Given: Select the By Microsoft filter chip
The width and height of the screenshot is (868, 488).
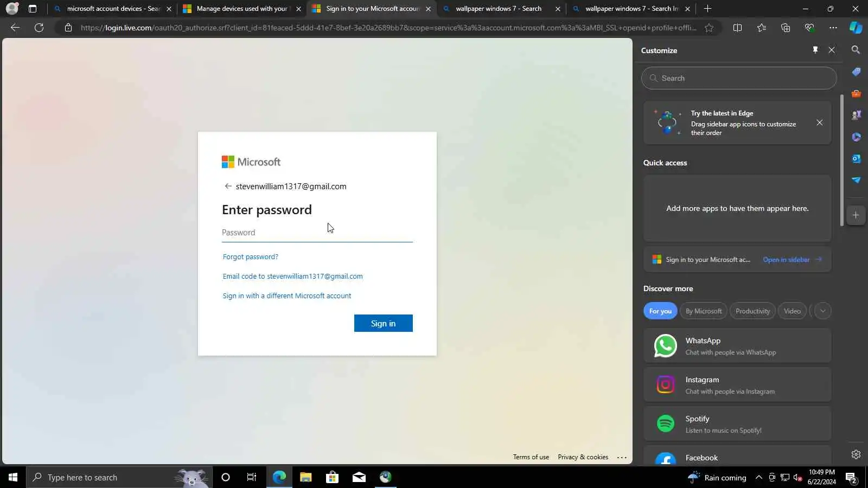Looking at the screenshot, I should point(704,311).
